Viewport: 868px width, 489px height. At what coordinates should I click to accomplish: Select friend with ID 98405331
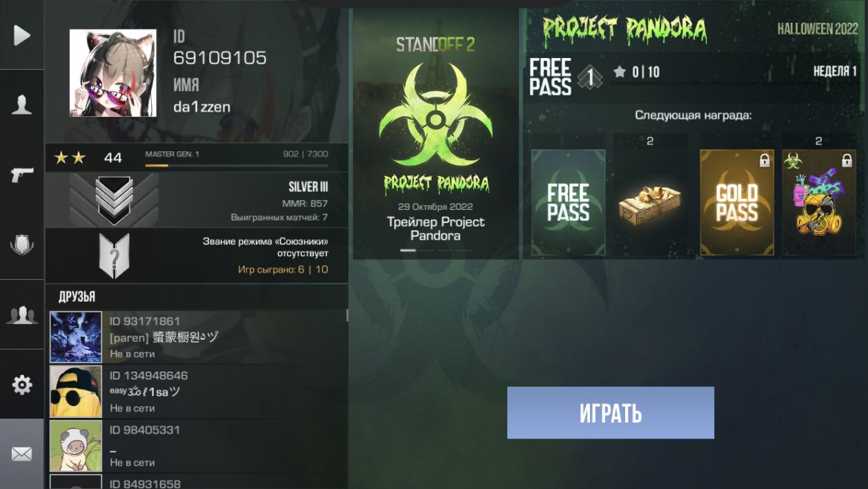pyautogui.click(x=197, y=445)
